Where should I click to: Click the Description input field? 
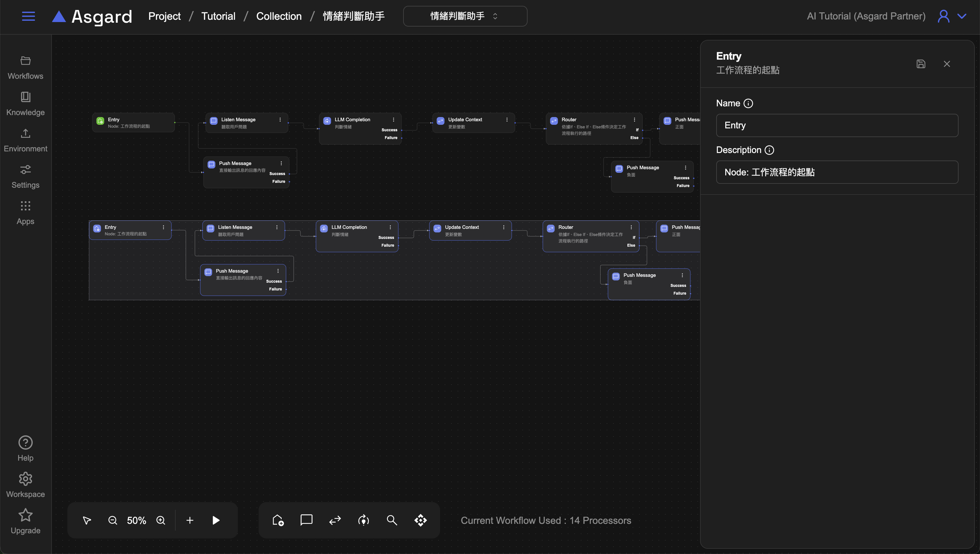[837, 172]
